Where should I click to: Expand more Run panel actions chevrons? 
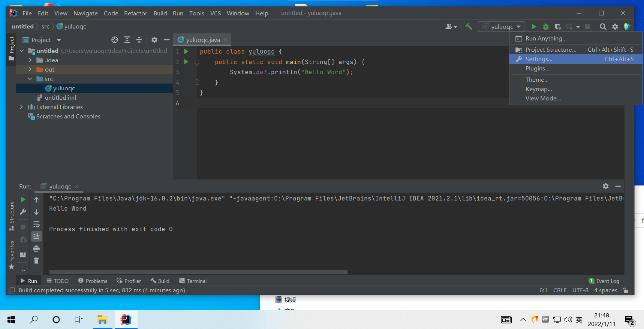(x=23, y=270)
